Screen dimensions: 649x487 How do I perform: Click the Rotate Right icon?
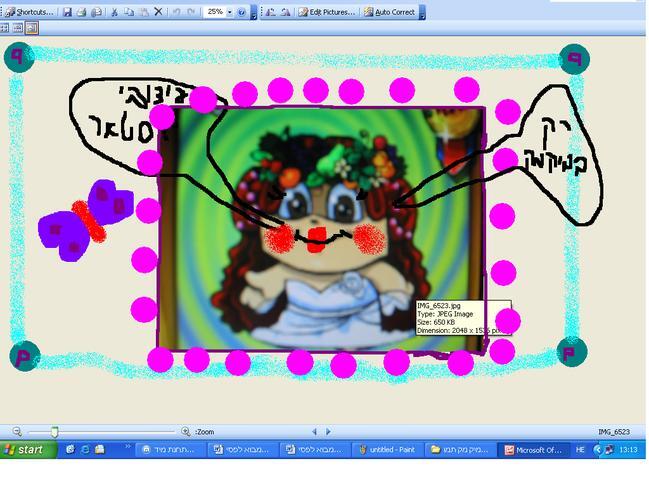pos(285,12)
